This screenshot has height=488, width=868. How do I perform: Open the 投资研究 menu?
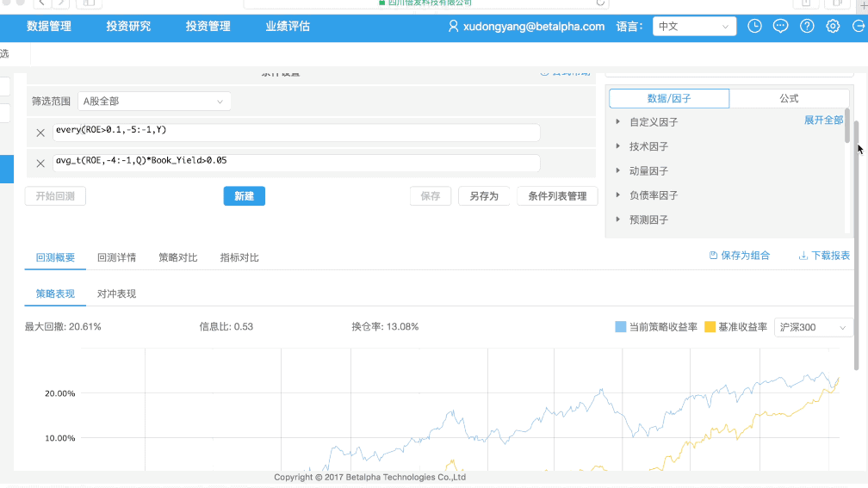click(x=128, y=26)
